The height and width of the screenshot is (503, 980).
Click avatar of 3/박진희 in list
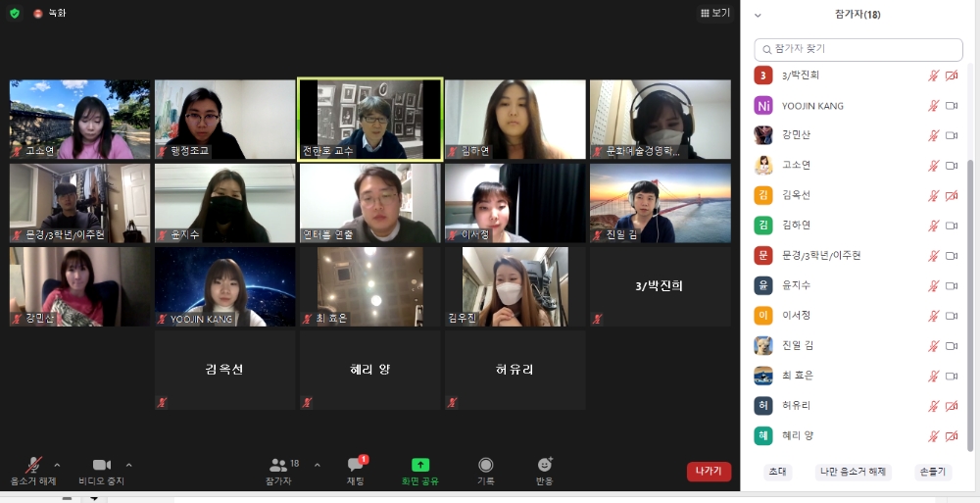763,75
